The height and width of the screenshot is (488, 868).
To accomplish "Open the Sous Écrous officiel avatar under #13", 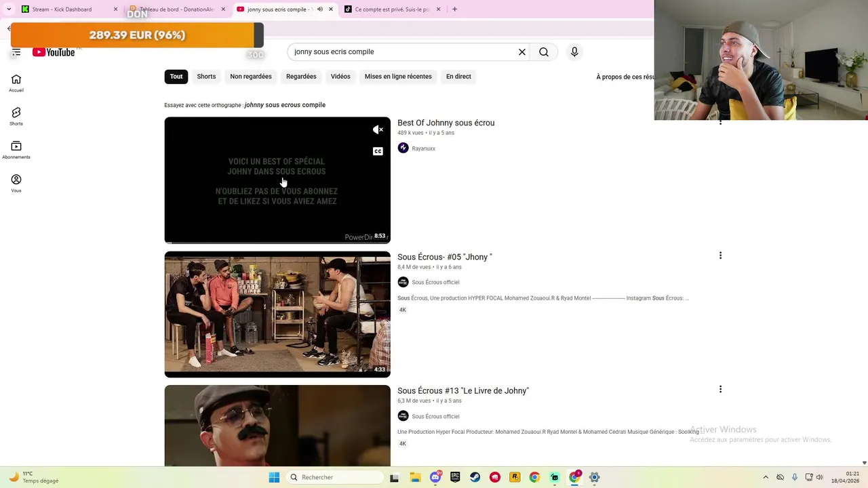I will (x=403, y=416).
